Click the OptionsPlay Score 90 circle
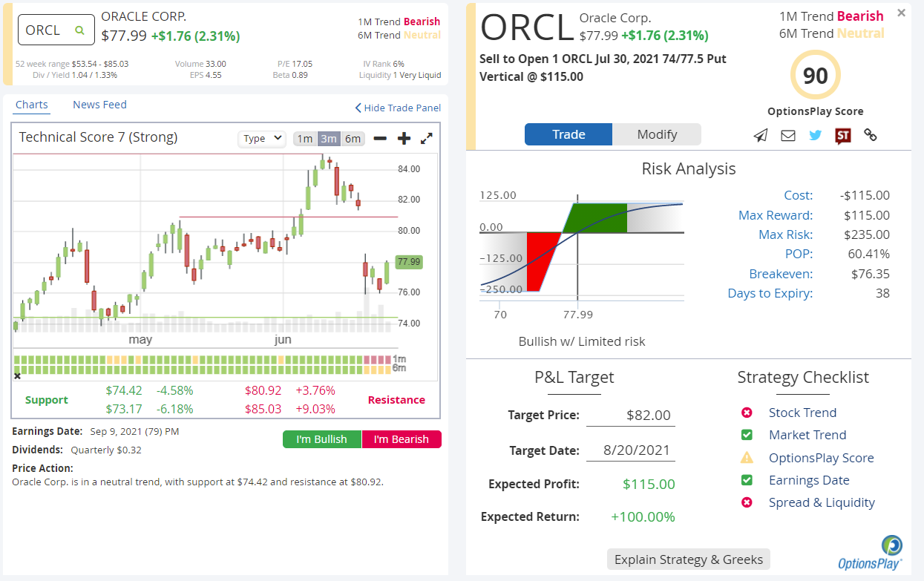This screenshot has width=924, height=581. (x=815, y=76)
